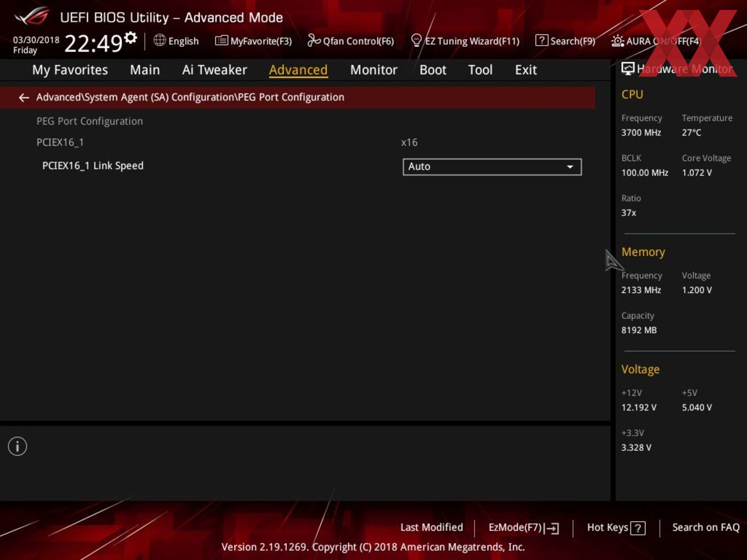
Task: Open Ai Tweaker tab
Action: [x=215, y=70]
